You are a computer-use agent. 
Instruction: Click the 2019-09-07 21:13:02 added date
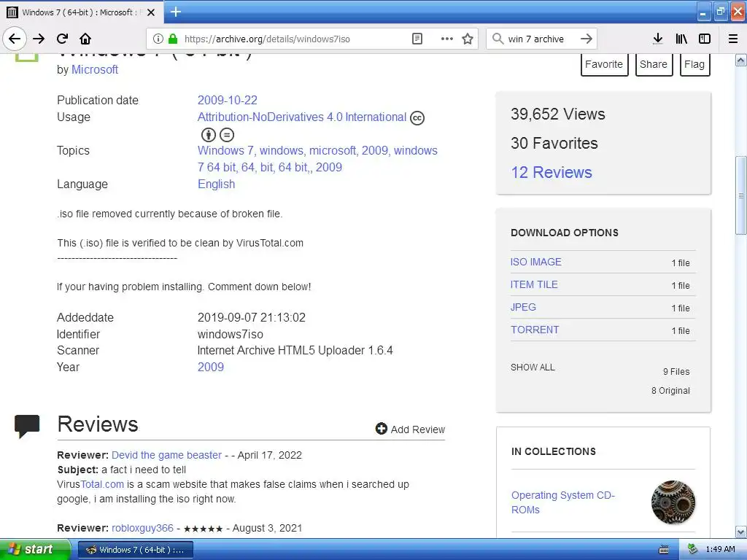(252, 318)
